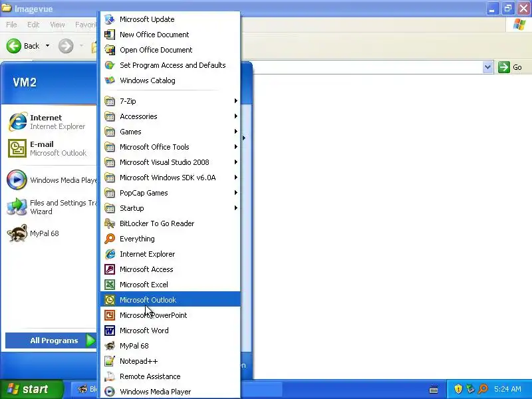532x399 pixels.
Task: Expand the Startup submenu arrow
Action: pos(235,207)
